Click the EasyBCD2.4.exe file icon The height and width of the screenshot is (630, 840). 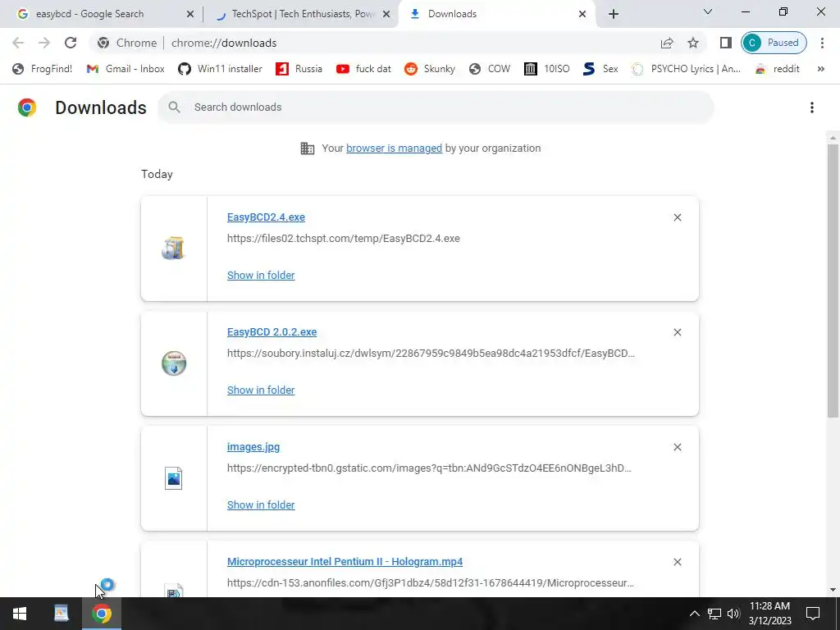point(174,249)
